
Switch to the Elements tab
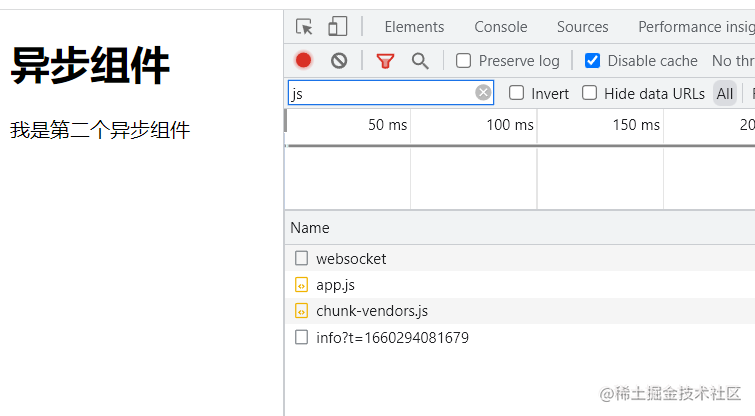(x=414, y=27)
